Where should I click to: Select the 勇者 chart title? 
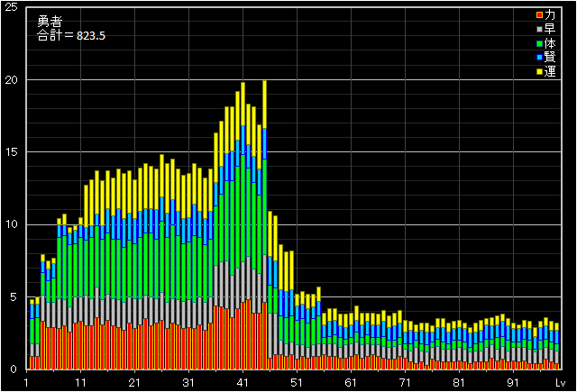[50, 22]
